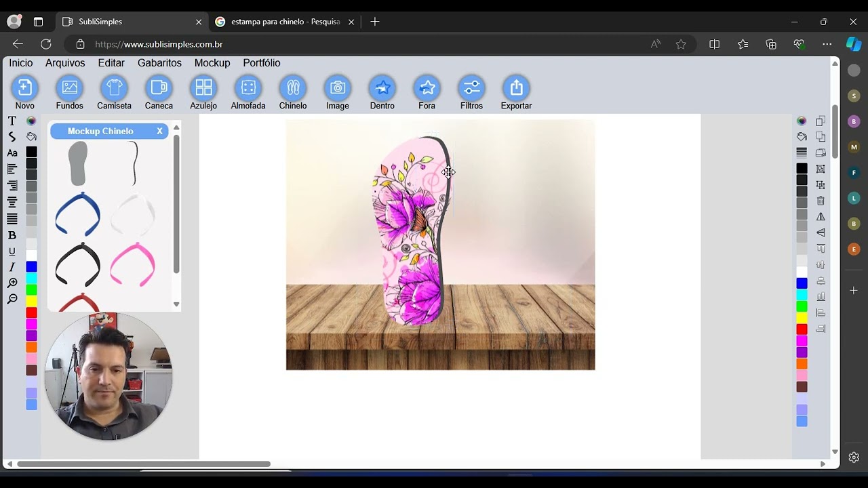Open left color wheel picker

pos(31,121)
